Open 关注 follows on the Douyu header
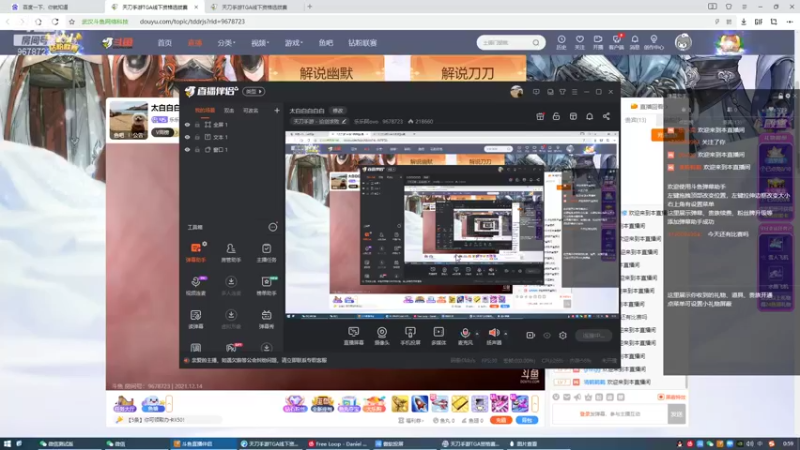Screen dimensions: 800x450 [x=580, y=42]
